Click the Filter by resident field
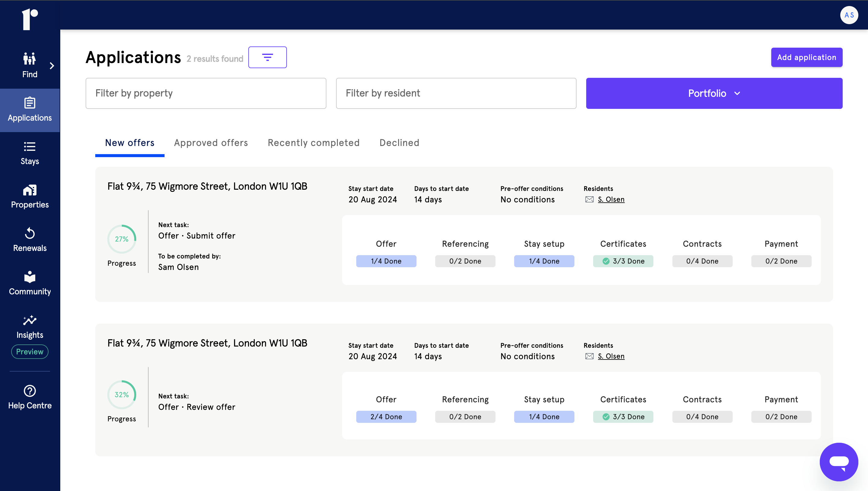The width and height of the screenshot is (868, 491). pyautogui.click(x=456, y=93)
